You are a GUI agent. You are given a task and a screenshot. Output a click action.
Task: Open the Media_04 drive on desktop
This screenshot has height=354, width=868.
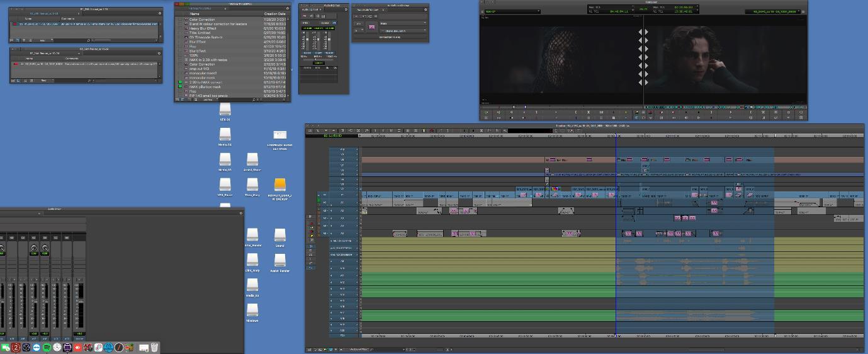225,134
